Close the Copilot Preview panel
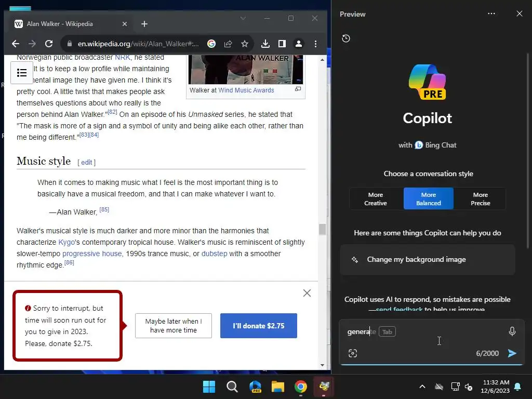Viewport: 532px width, 399px height. click(x=520, y=14)
